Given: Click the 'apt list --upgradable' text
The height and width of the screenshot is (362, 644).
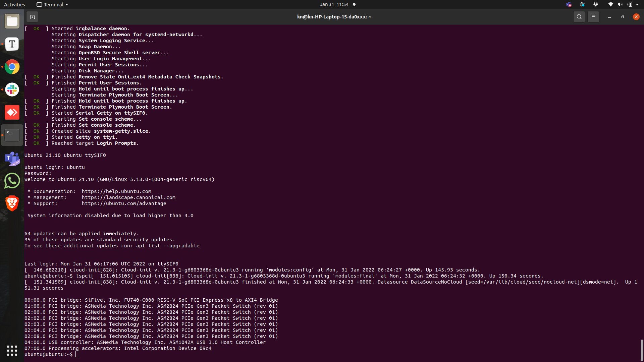Looking at the screenshot, I should point(168,246).
